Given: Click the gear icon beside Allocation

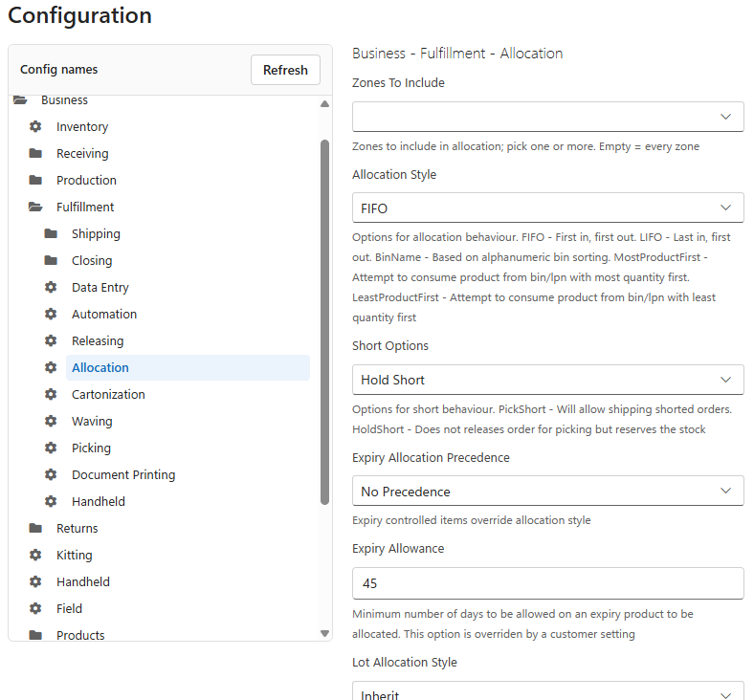Looking at the screenshot, I should 51,367.
